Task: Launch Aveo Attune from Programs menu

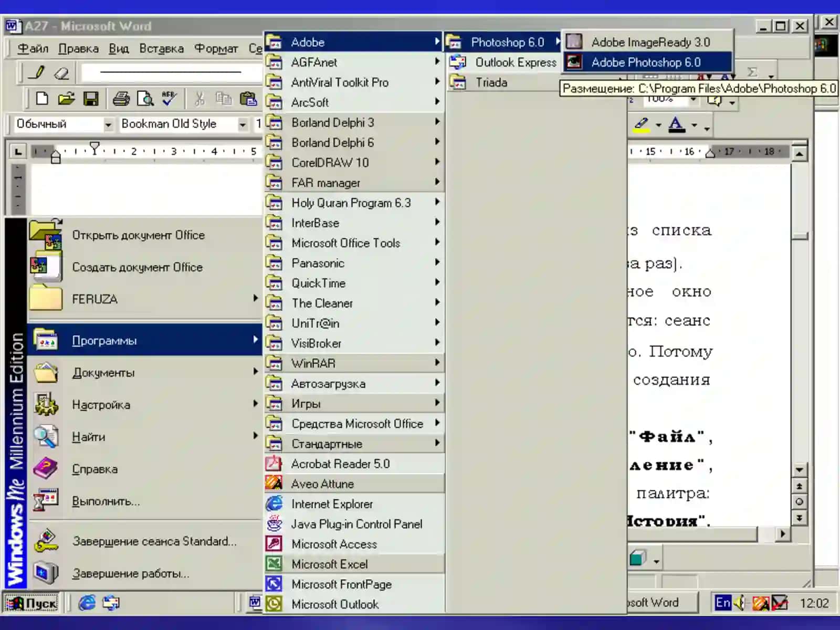Action: (354, 484)
